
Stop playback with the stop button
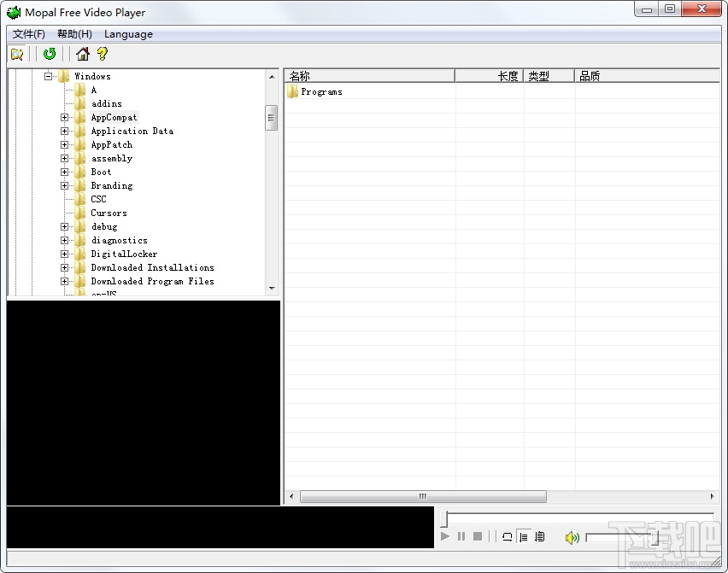478,536
